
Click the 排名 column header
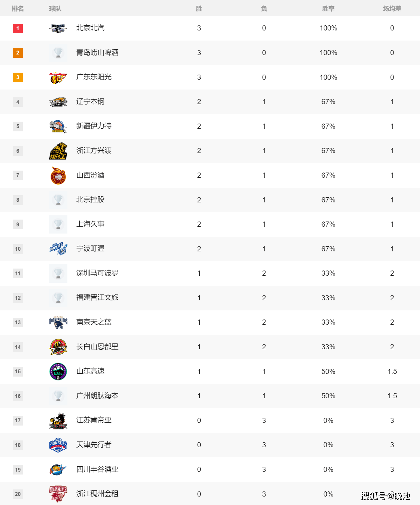17,9
